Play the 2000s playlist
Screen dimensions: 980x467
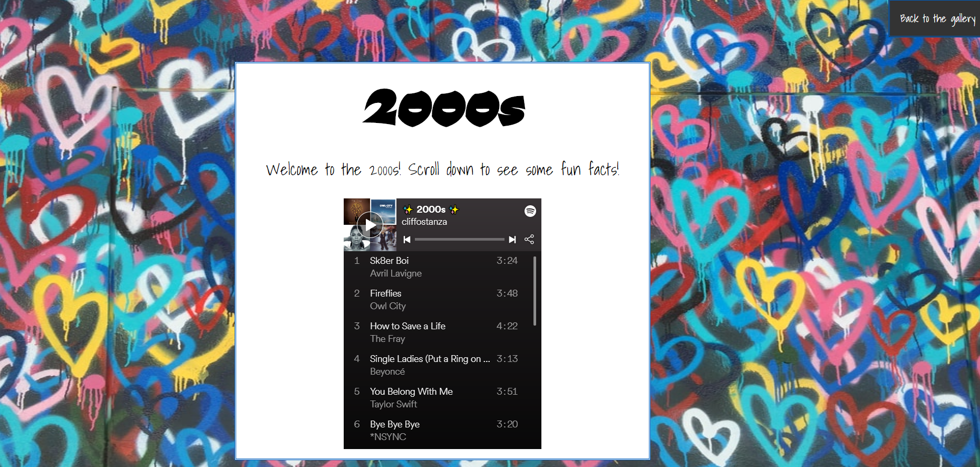[370, 225]
